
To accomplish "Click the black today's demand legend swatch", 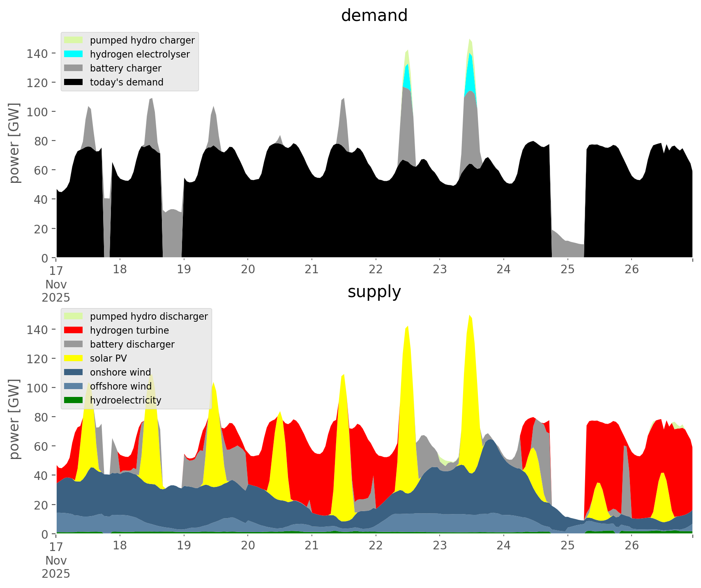I will (x=74, y=82).
